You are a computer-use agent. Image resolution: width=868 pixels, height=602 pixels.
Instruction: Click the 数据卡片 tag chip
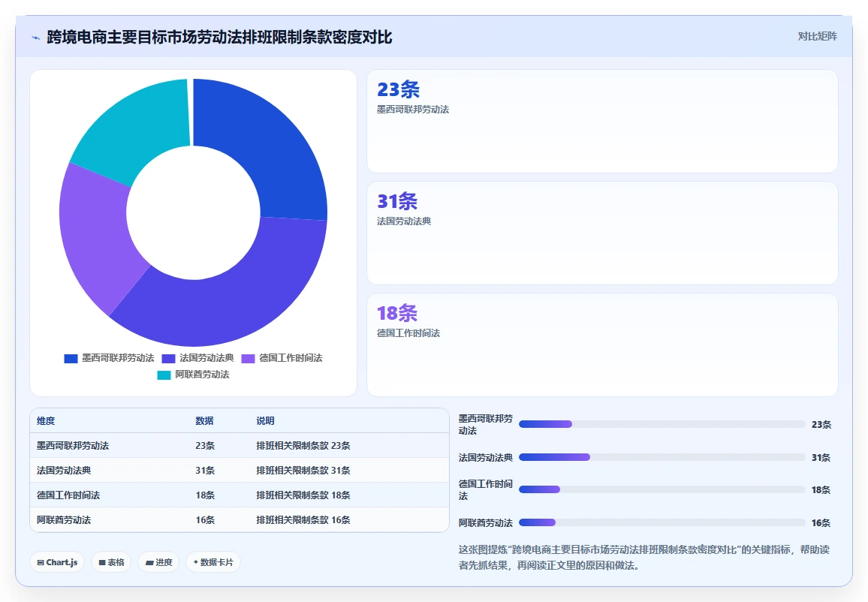[x=213, y=562]
